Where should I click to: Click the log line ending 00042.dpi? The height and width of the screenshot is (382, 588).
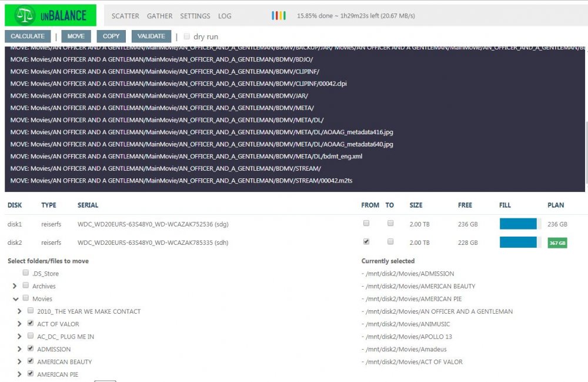point(179,84)
